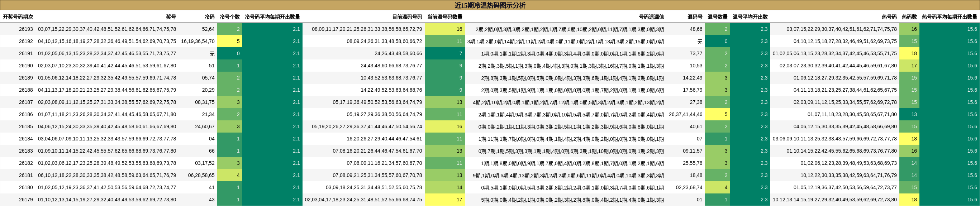The width and height of the screenshot is (980, 206).
Task: Select warm codes 24,26,43,48,58,60,66
Action: [x=398, y=54]
